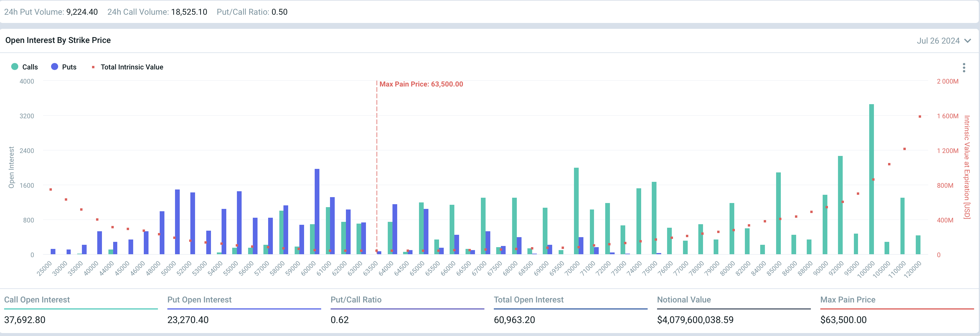Click the blue Puts legend circle
The width and height of the screenshot is (980, 336).
click(x=55, y=66)
